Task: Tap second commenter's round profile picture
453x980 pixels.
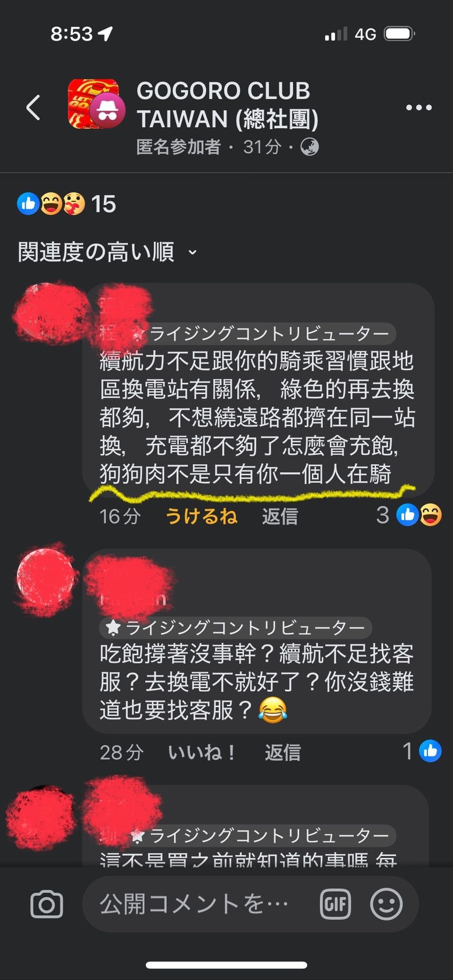Action: (x=45, y=578)
